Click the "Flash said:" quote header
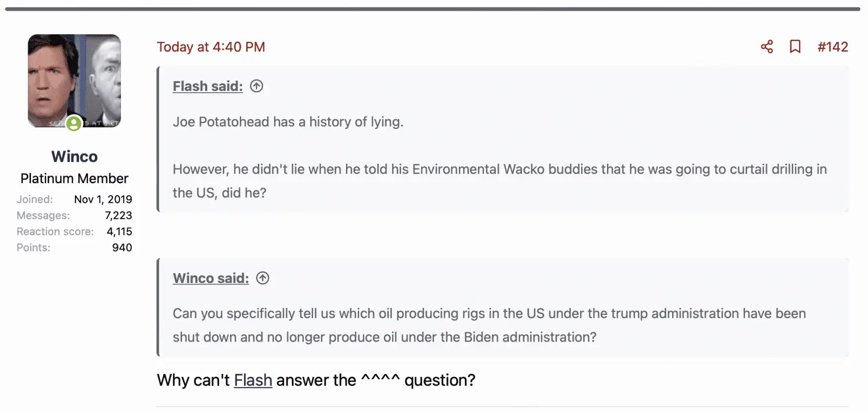Screen dimensions: 868x412 pos(207,86)
